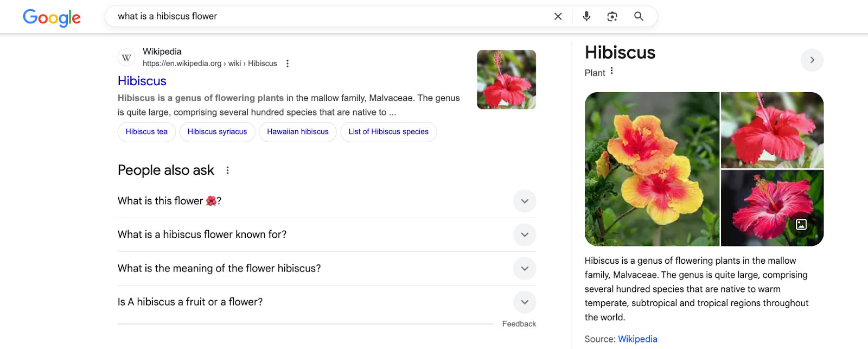The width and height of the screenshot is (868, 349).
Task: Click the more images icon on hibiscus photo
Action: [x=801, y=224]
